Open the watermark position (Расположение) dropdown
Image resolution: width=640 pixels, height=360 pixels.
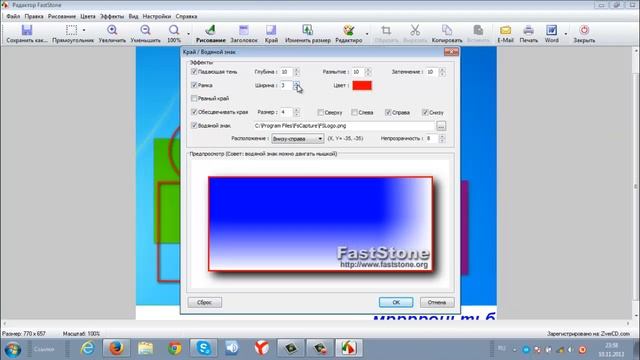coord(298,139)
